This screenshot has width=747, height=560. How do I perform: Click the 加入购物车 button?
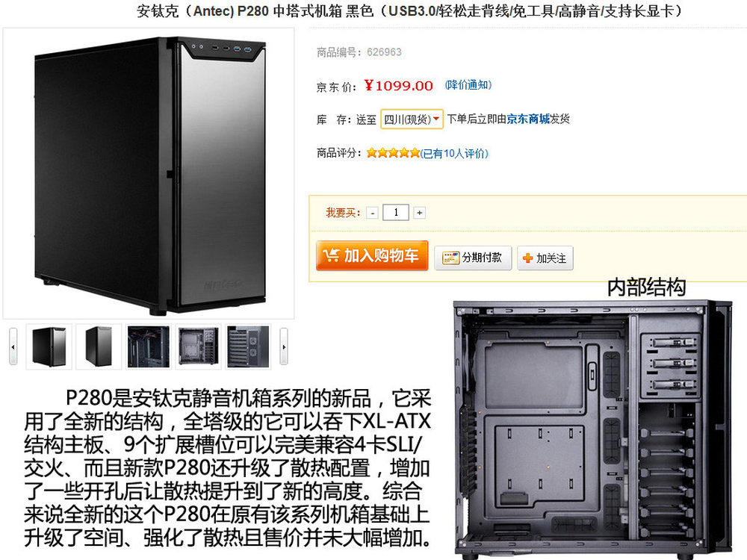click(372, 255)
